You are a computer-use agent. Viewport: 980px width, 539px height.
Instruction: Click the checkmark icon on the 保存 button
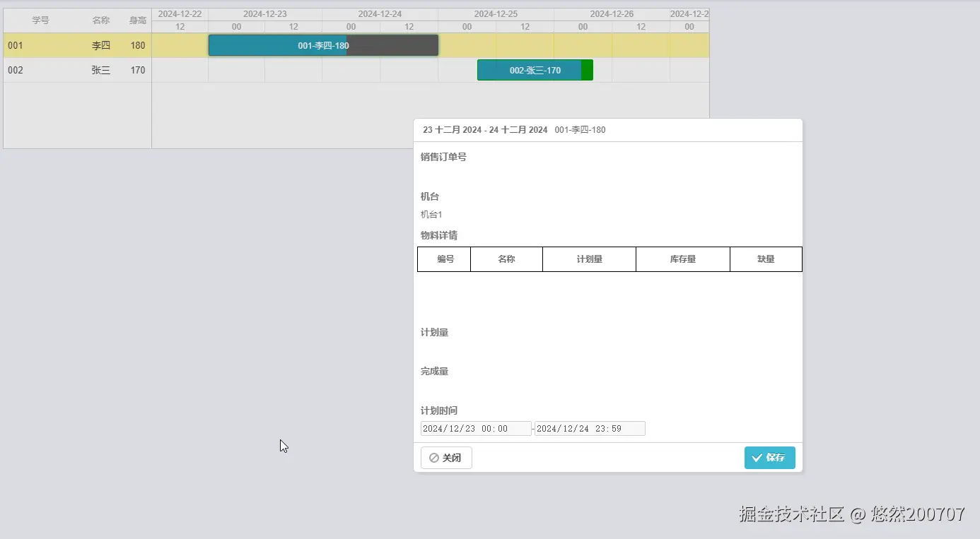tap(757, 457)
